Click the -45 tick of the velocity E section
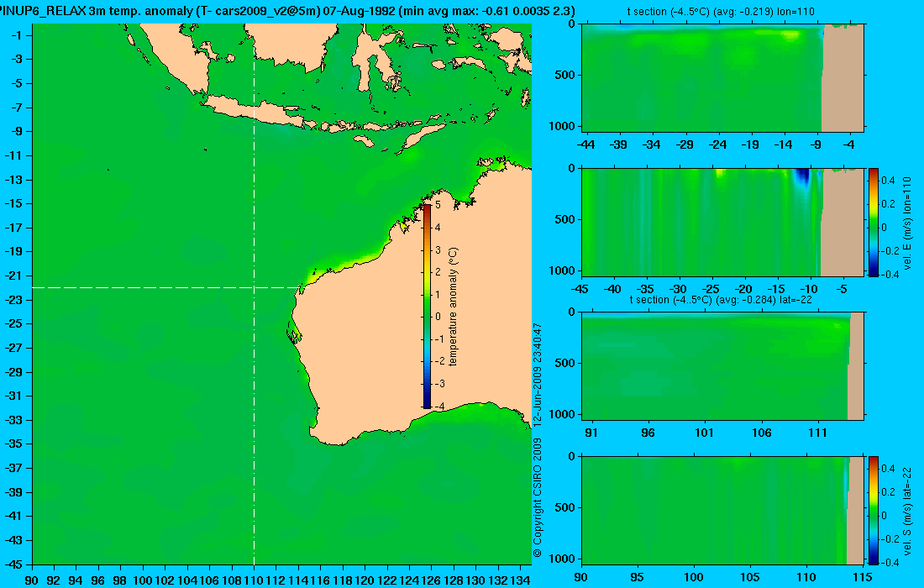This screenshot has width=924, height=588. pos(580,289)
